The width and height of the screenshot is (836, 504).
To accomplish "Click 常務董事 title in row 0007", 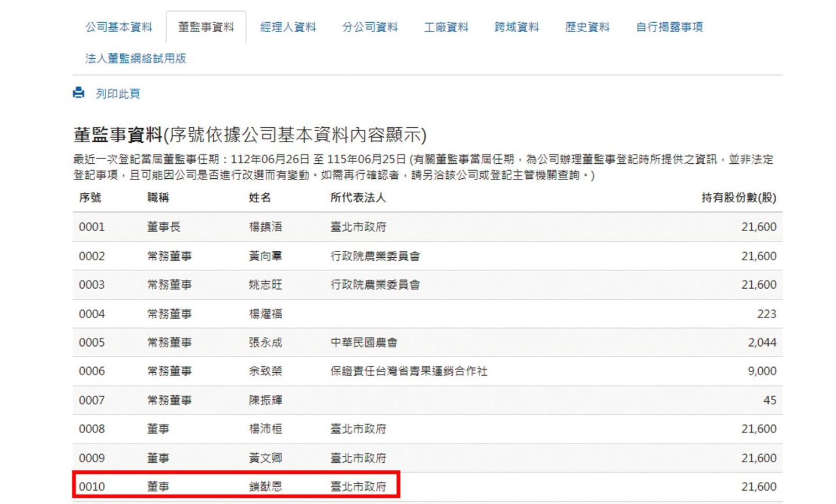I will [170, 399].
